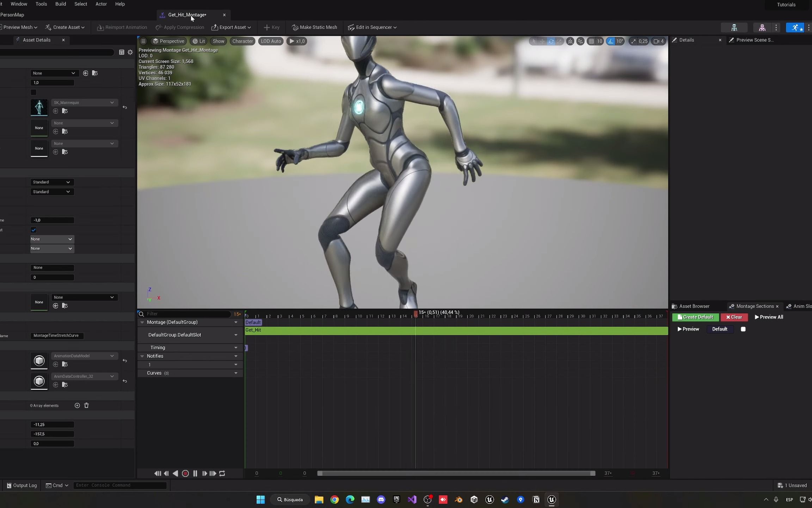Reimport the animation asset
The width and height of the screenshot is (812, 508).
pos(122,27)
